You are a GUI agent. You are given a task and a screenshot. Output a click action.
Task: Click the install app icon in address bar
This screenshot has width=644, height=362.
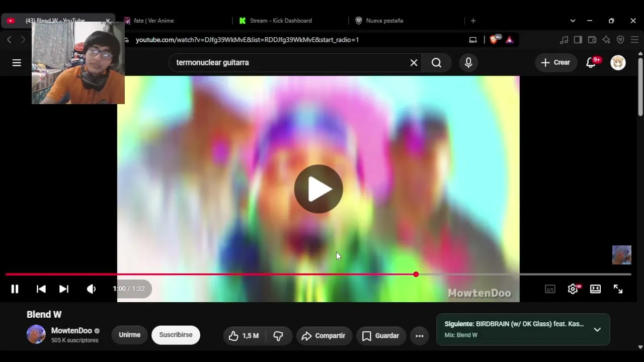click(473, 40)
